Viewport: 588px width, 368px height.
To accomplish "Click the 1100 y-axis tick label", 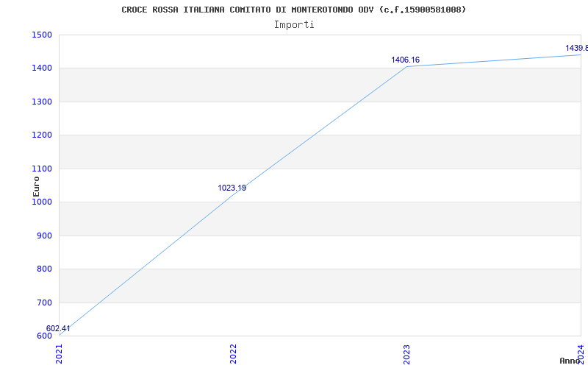I will 42,169.
